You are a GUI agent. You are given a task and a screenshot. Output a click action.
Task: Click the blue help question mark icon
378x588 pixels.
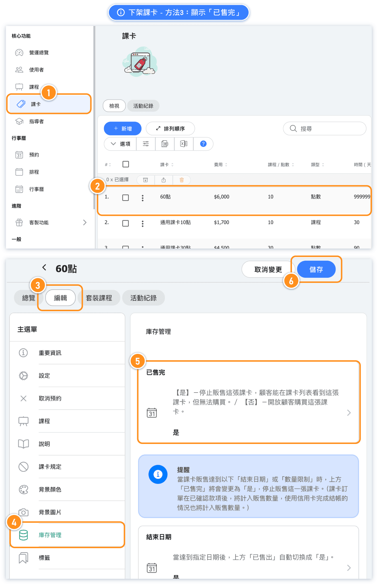tap(203, 144)
